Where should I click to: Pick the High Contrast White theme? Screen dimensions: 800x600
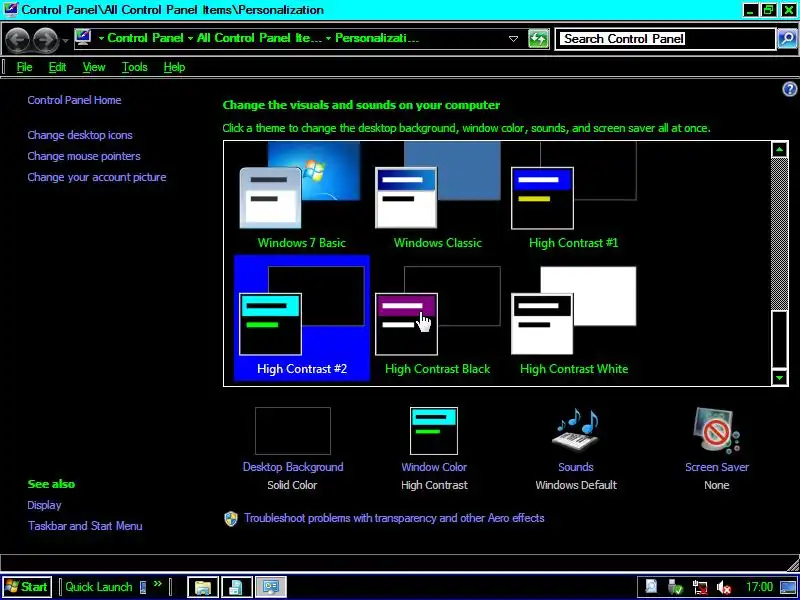pos(573,317)
